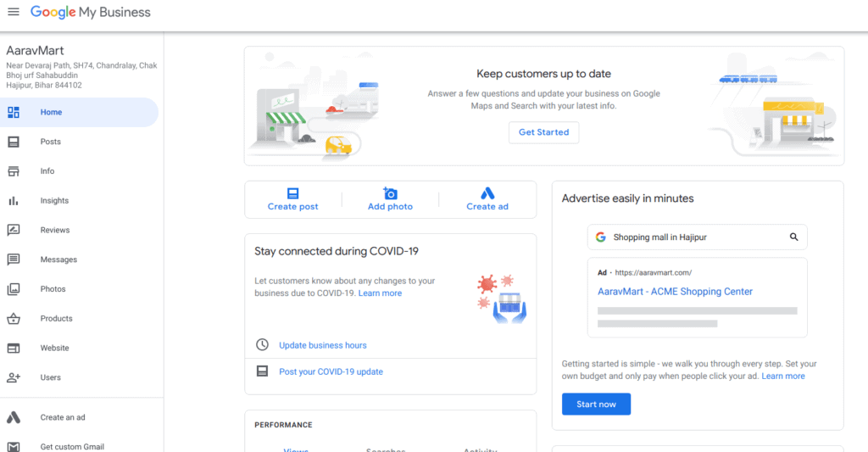Click the https://aaravmart.com/ ad URL
The width and height of the screenshot is (868, 452).
click(x=654, y=272)
